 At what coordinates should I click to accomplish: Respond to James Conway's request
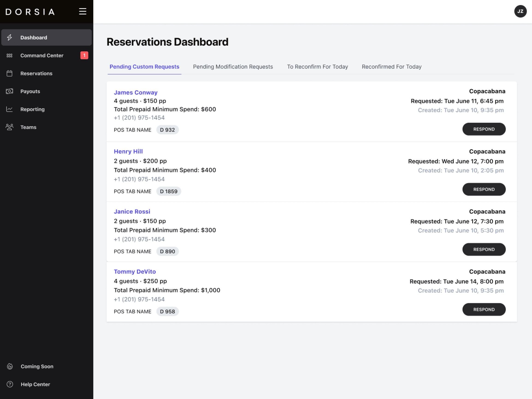[x=484, y=129]
